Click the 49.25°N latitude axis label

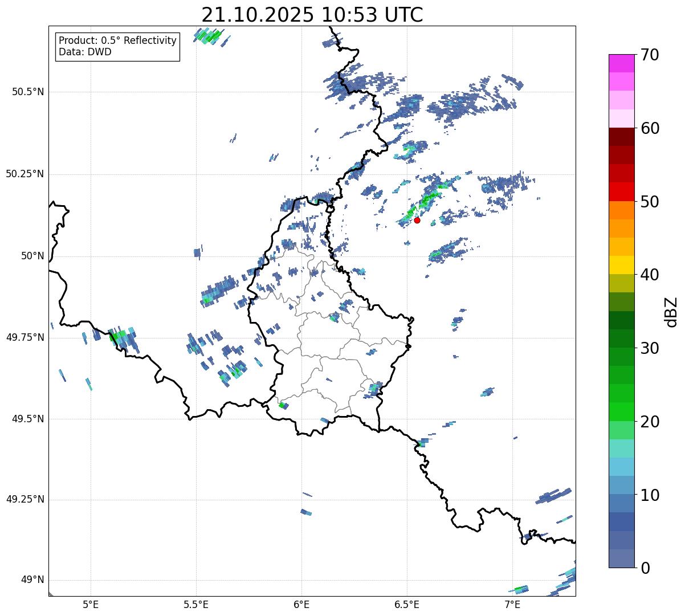tap(25, 499)
